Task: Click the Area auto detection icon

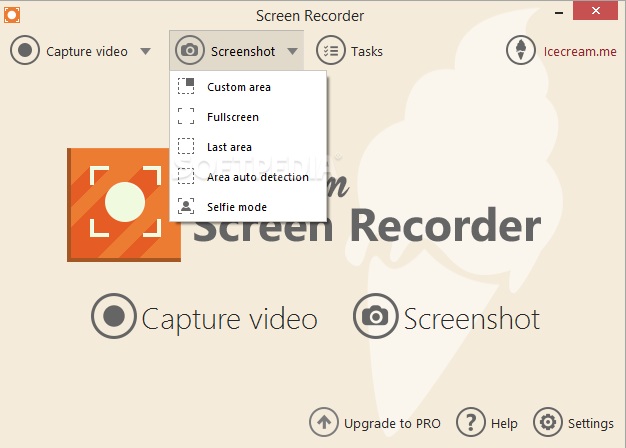Action: click(x=186, y=176)
